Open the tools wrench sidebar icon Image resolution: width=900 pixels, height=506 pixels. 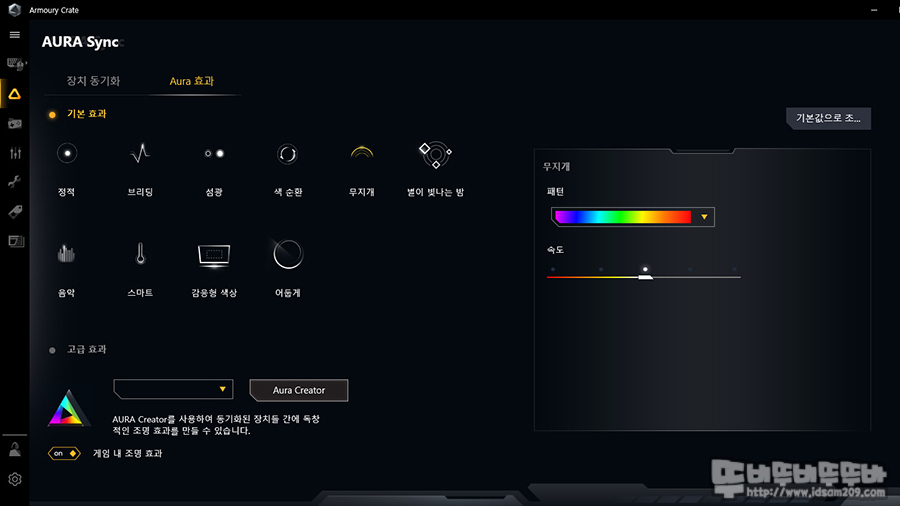pyautogui.click(x=15, y=182)
